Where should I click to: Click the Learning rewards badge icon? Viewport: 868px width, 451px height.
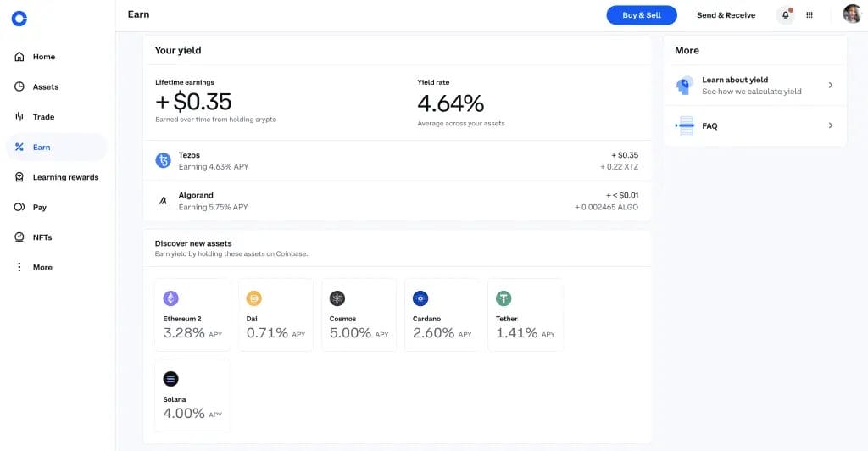[19, 176]
